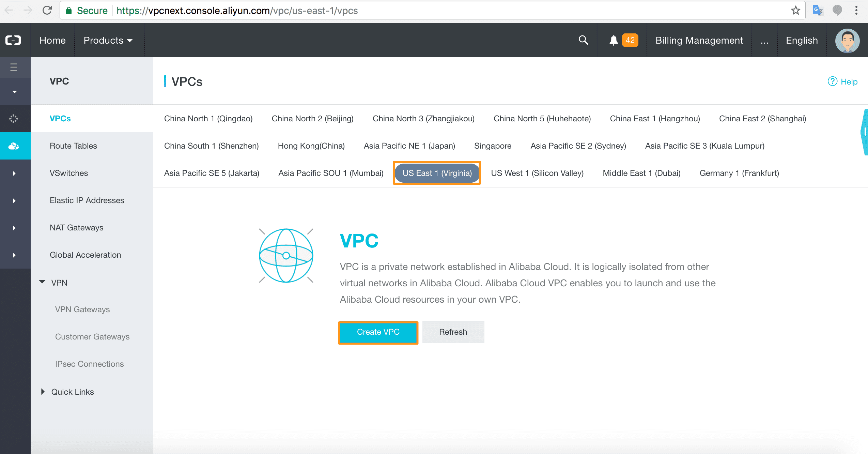Click the browser back arrow
Image resolution: width=868 pixels, height=454 pixels.
click(9, 11)
